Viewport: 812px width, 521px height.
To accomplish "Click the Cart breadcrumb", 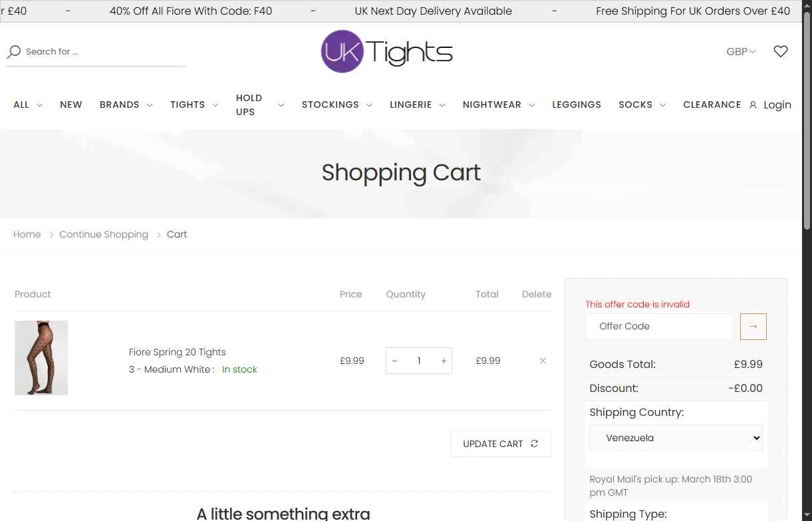I will [x=177, y=234].
